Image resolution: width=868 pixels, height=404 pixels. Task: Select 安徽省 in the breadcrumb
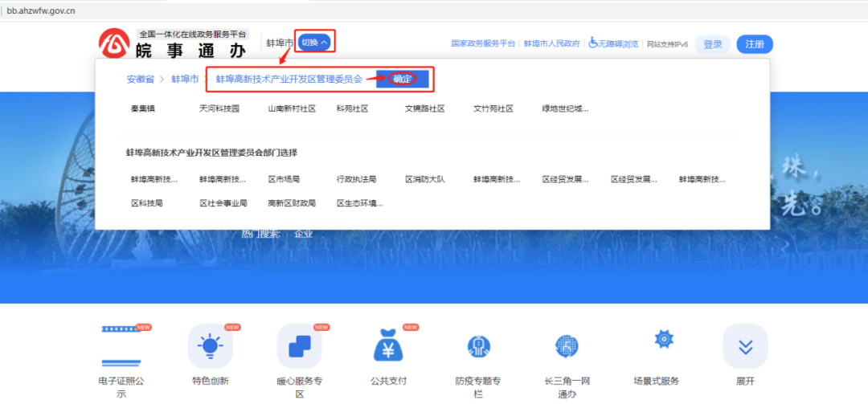[x=141, y=80]
